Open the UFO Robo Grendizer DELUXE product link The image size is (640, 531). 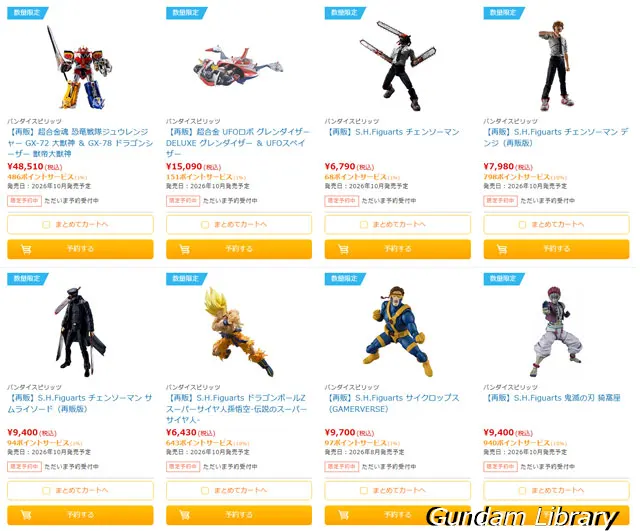coord(238,143)
